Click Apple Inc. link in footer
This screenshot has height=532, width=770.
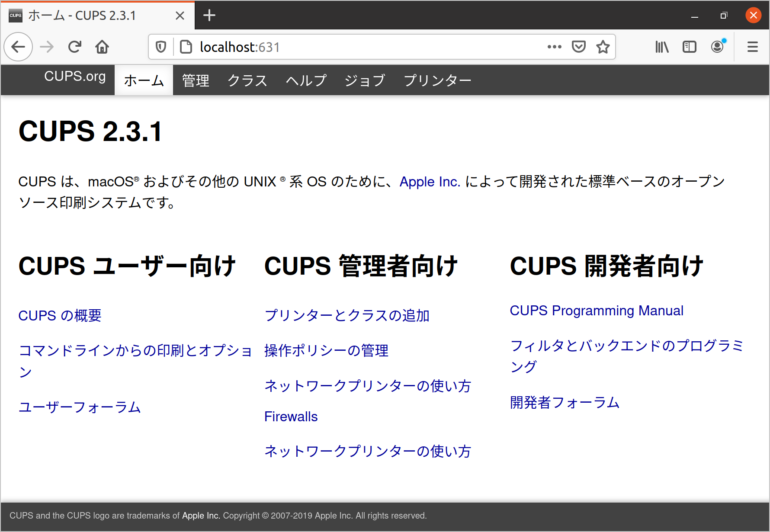click(x=201, y=516)
